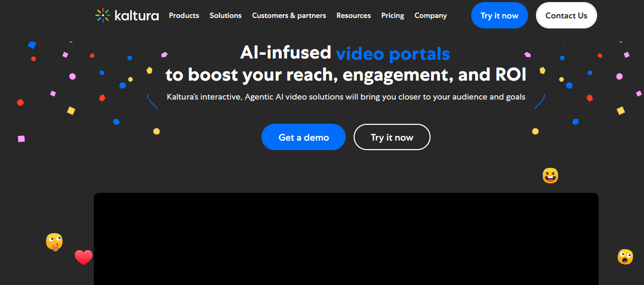Click the laughing emoji near the video
This screenshot has width=644, height=285.
550,175
